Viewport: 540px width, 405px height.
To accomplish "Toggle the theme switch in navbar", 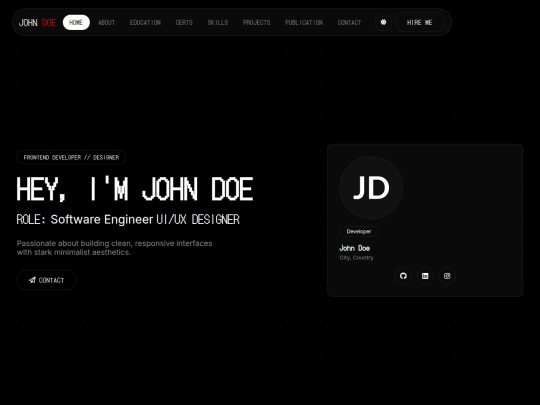I will [383, 22].
